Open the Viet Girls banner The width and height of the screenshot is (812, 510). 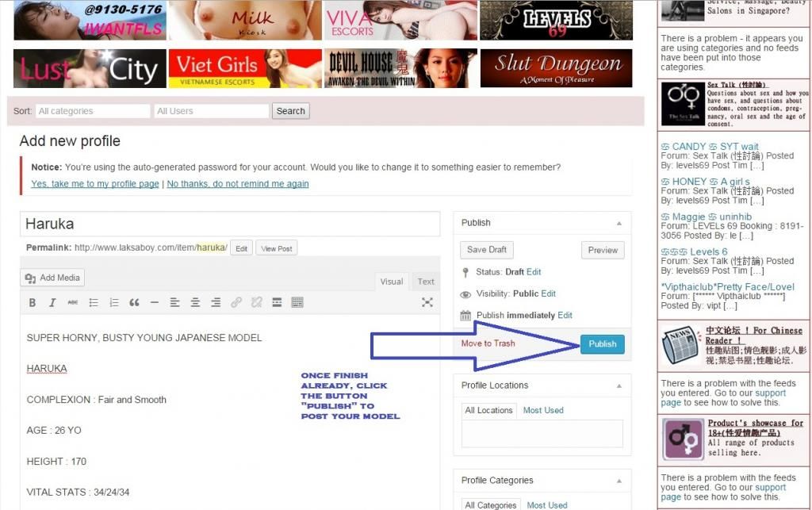(245, 68)
